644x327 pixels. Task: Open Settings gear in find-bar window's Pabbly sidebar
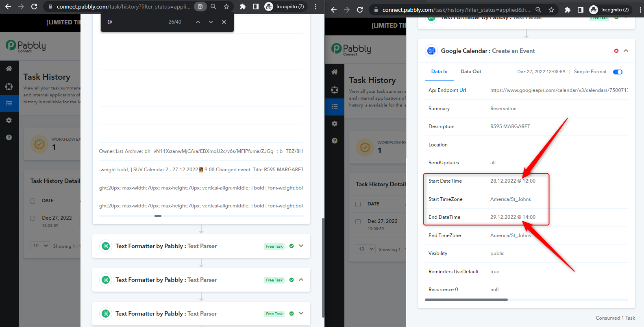coord(9,120)
